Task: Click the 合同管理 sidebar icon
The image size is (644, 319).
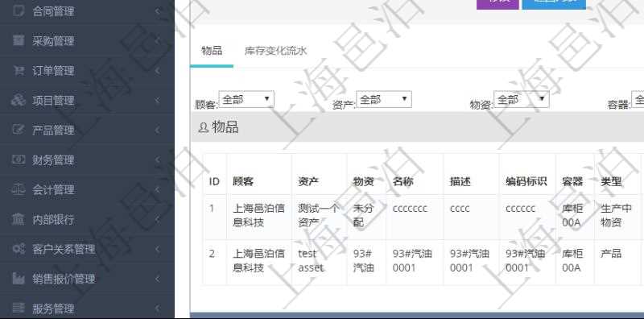Action: coord(19,10)
